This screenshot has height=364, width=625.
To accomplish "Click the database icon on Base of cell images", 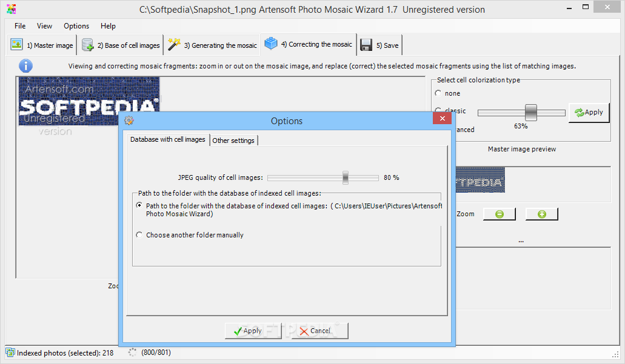I will pyautogui.click(x=87, y=45).
